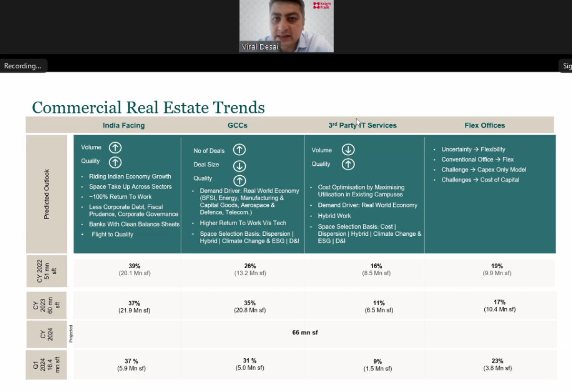
Task: Click the Deal Size down-arrow icon
Action: [239, 165]
